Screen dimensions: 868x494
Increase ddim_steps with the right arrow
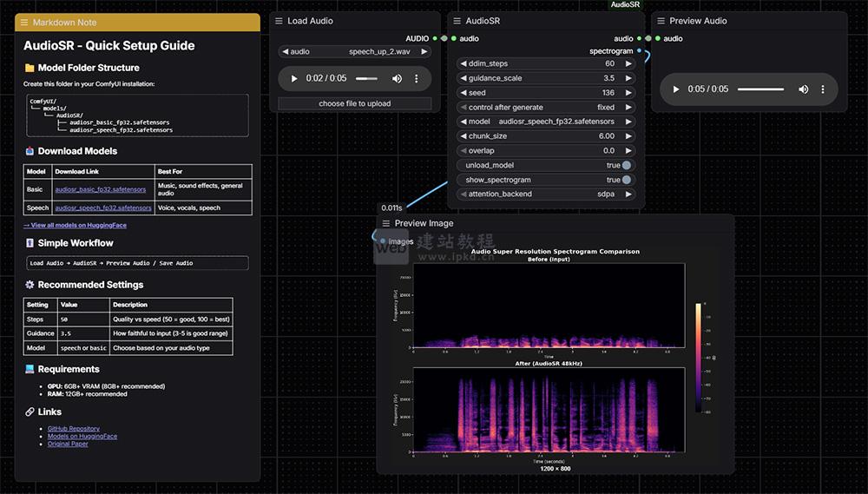point(628,63)
